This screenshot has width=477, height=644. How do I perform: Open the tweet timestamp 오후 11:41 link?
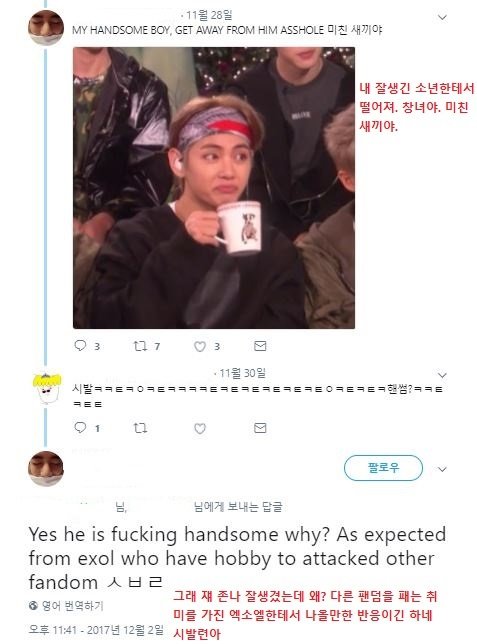pos(96,629)
